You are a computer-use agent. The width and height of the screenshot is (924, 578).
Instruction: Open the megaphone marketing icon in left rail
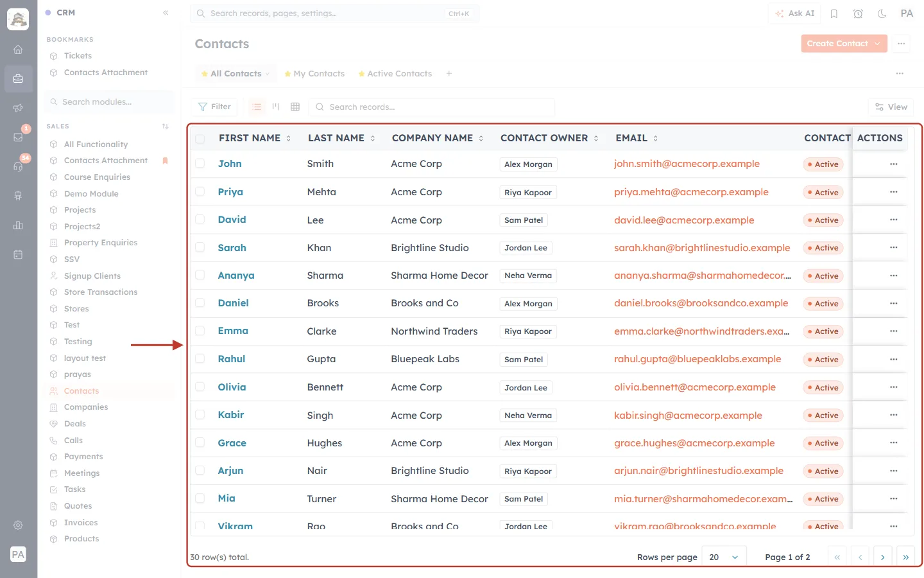18,108
